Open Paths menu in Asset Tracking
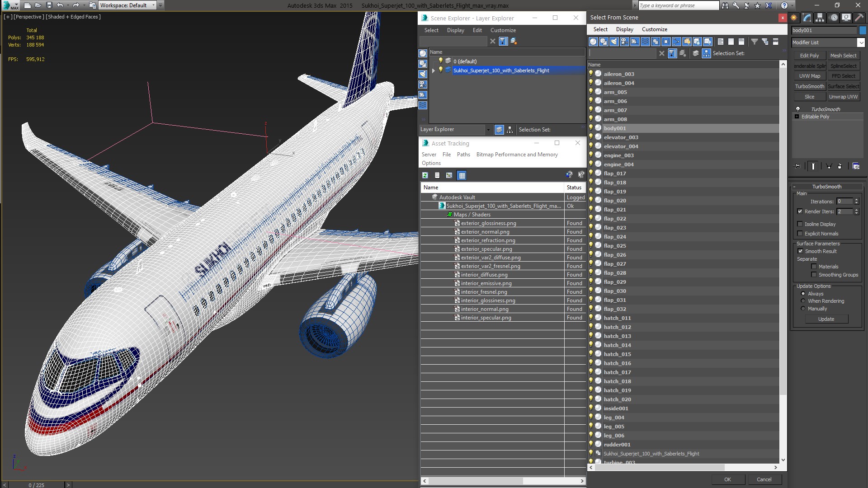The width and height of the screenshot is (868, 488). (x=463, y=155)
